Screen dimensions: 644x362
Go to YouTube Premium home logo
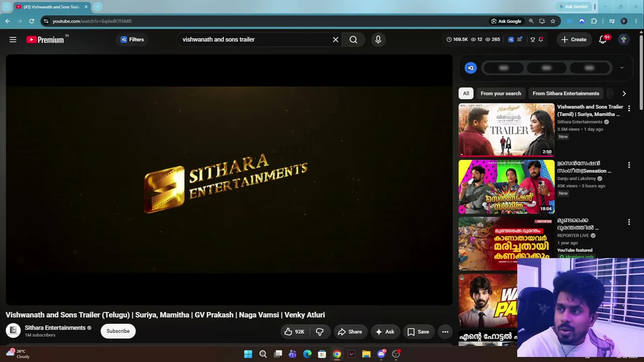[45, 40]
